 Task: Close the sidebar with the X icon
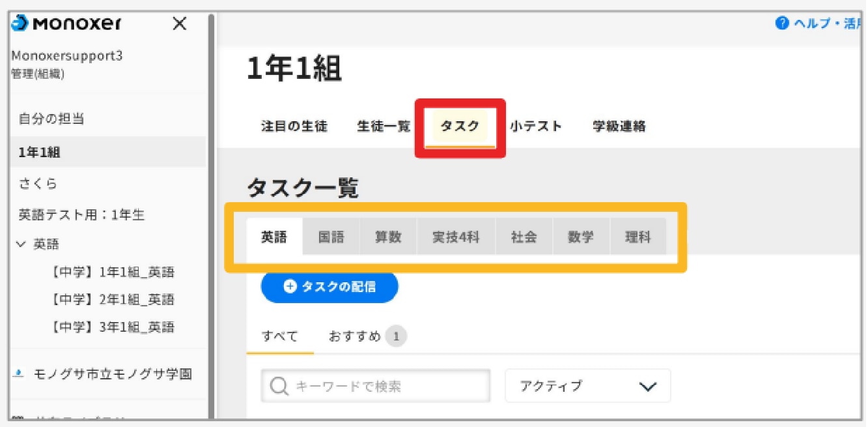point(179,24)
